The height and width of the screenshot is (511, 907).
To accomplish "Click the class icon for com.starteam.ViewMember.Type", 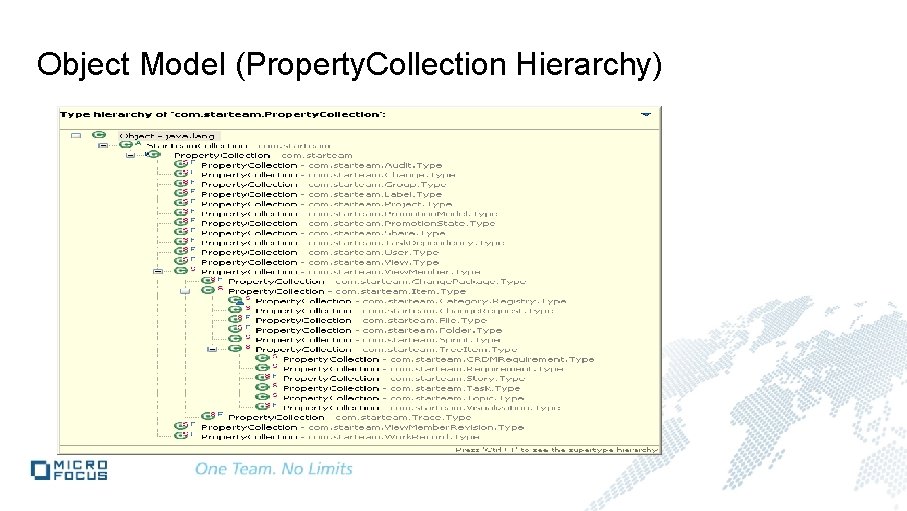I will pos(181,271).
